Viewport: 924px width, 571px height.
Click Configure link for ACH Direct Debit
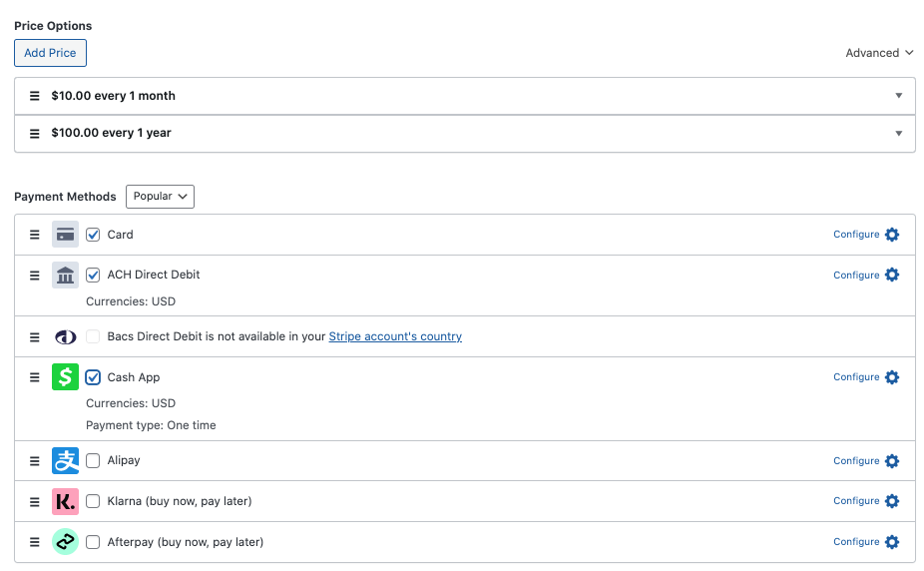tap(856, 275)
